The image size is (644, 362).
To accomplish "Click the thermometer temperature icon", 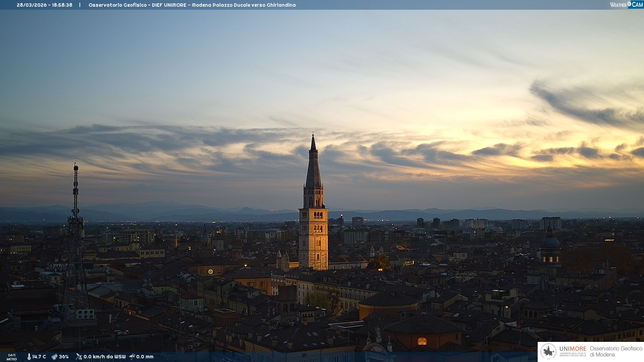I will tap(29, 357).
